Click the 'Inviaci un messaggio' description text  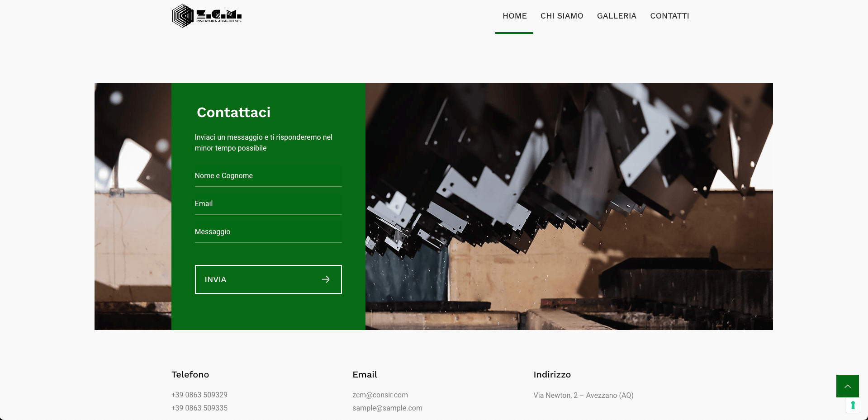263,143
